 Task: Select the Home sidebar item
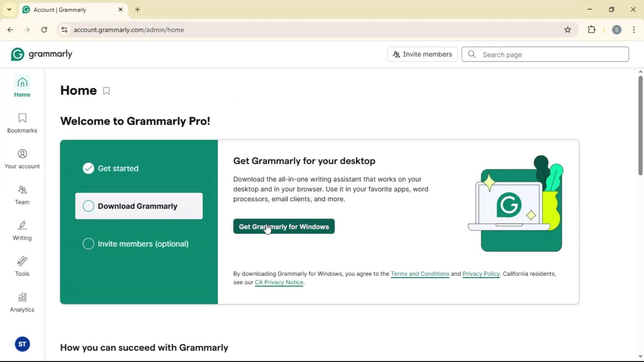click(x=22, y=87)
